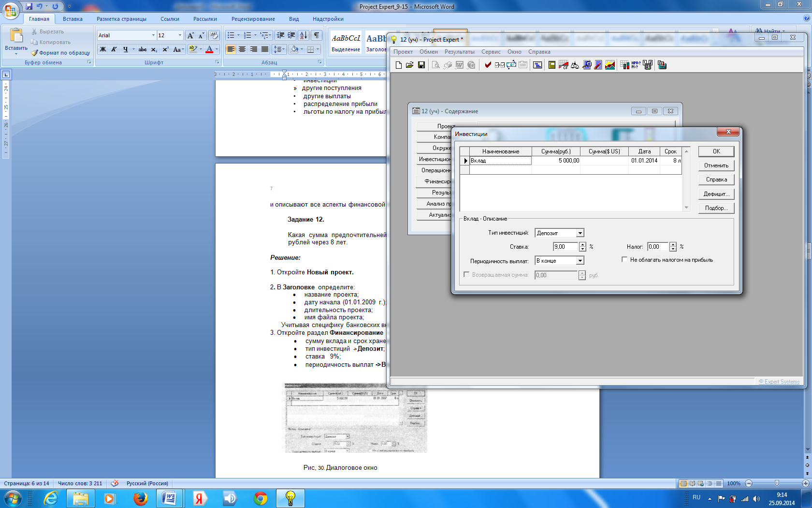This screenshot has width=812, height=508.
Task: Click the Yandex icon in the taskbar
Action: (199, 498)
